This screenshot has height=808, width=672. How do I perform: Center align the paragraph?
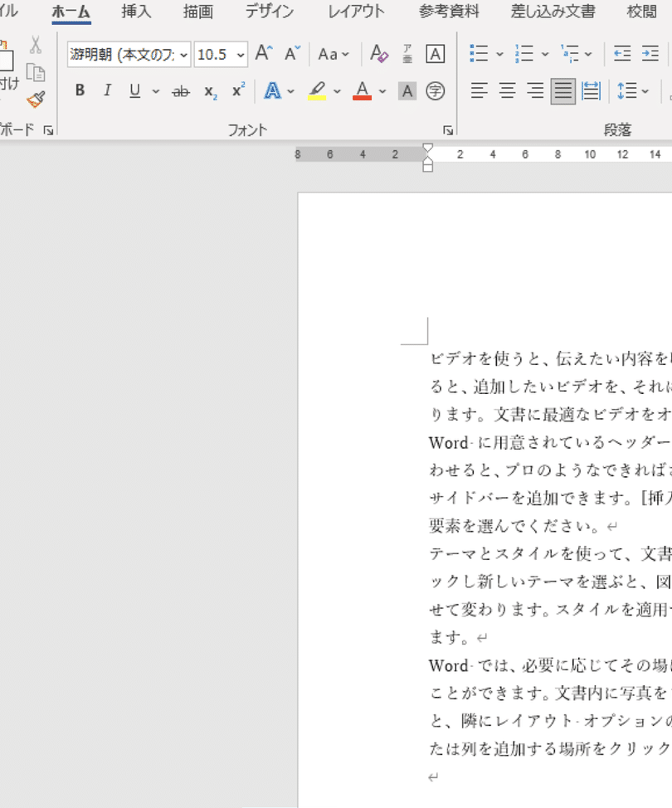pos(508,90)
